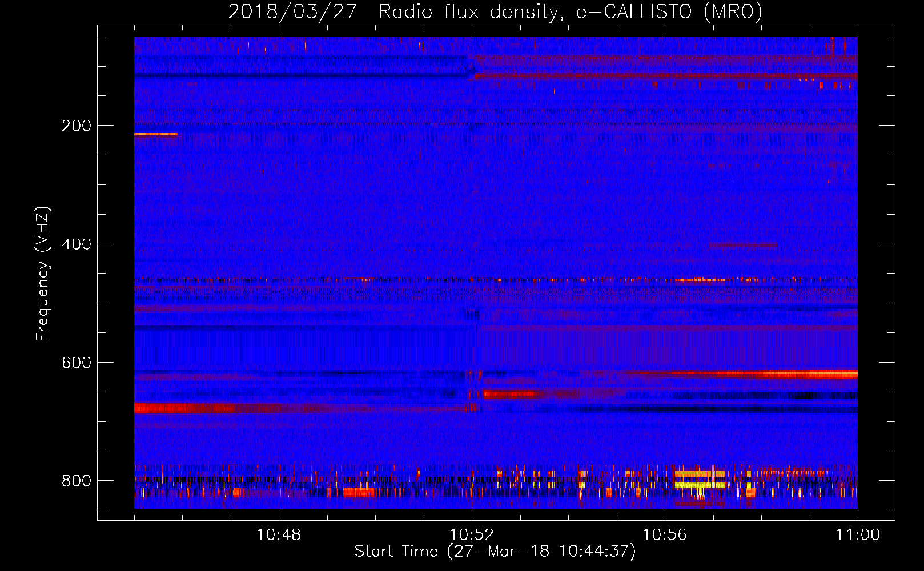924x571 pixels.
Task: Click the 800 frequency tick label
Action: click(x=77, y=481)
